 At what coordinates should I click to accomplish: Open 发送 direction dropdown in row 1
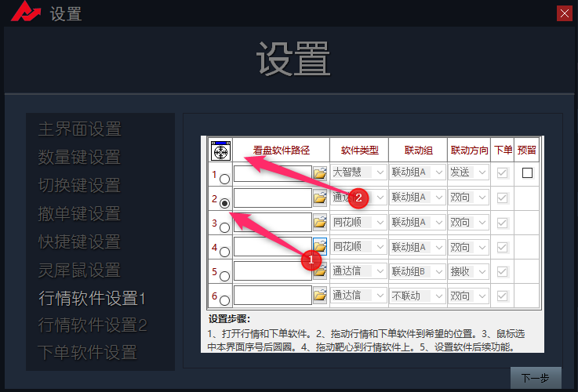pos(468,172)
